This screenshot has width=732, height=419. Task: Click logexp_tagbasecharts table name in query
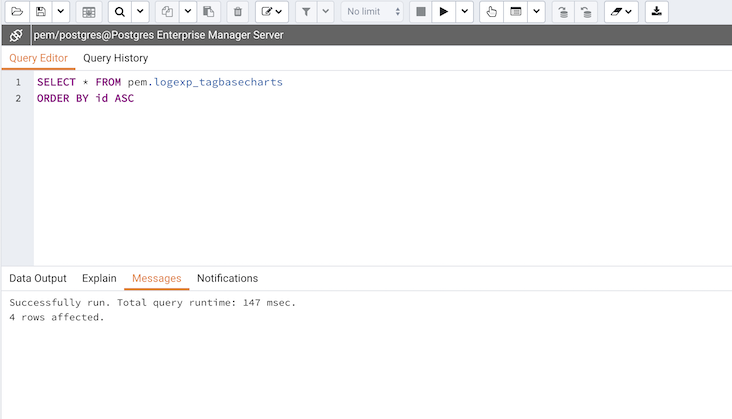(218, 82)
